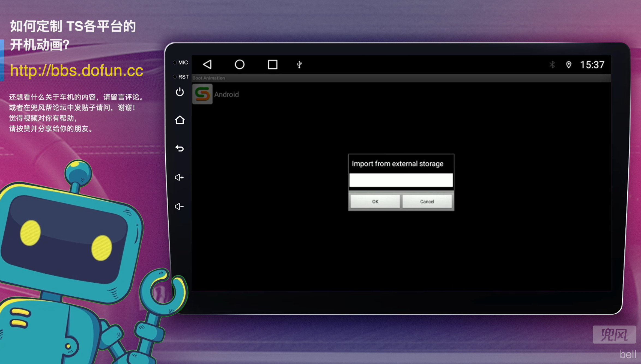Click Cancel in the import dialog

(x=427, y=201)
